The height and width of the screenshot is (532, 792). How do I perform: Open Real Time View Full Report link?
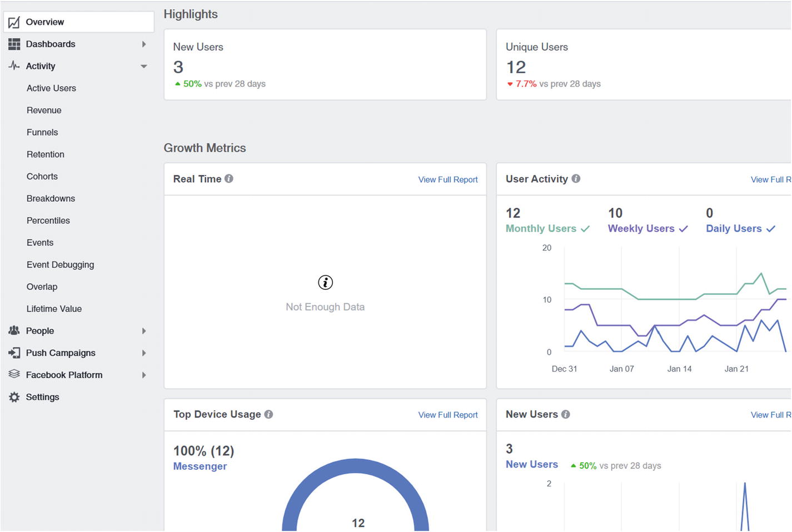click(x=447, y=179)
